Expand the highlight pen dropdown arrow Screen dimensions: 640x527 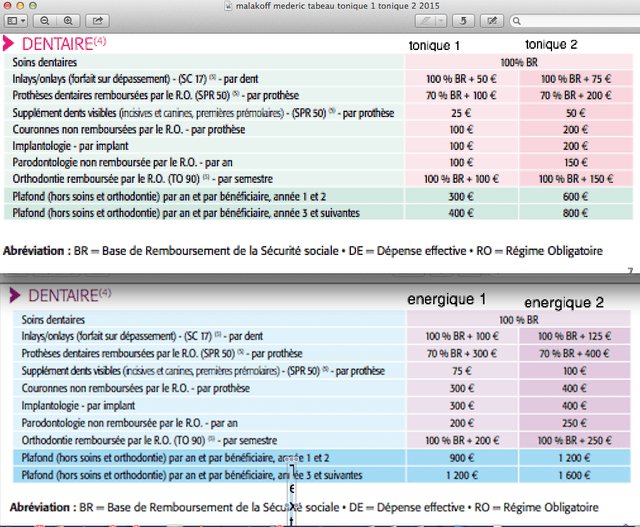[441, 20]
